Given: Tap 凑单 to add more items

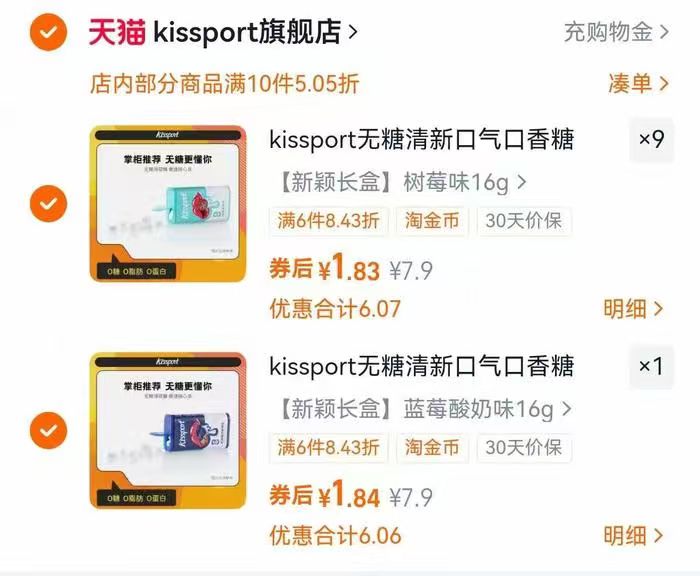Looking at the screenshot, I should 629,83.
